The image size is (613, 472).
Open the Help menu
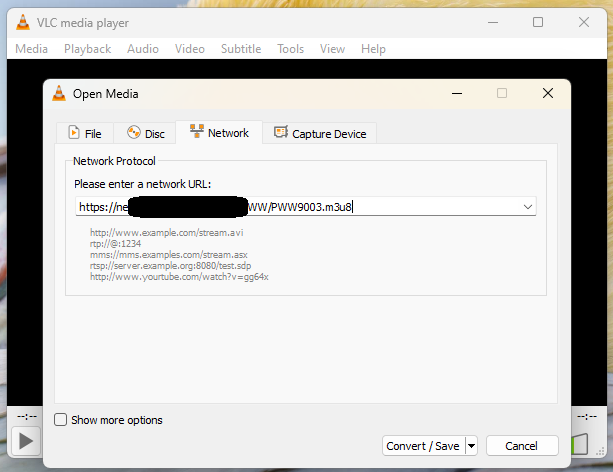(x=373, y=49)
